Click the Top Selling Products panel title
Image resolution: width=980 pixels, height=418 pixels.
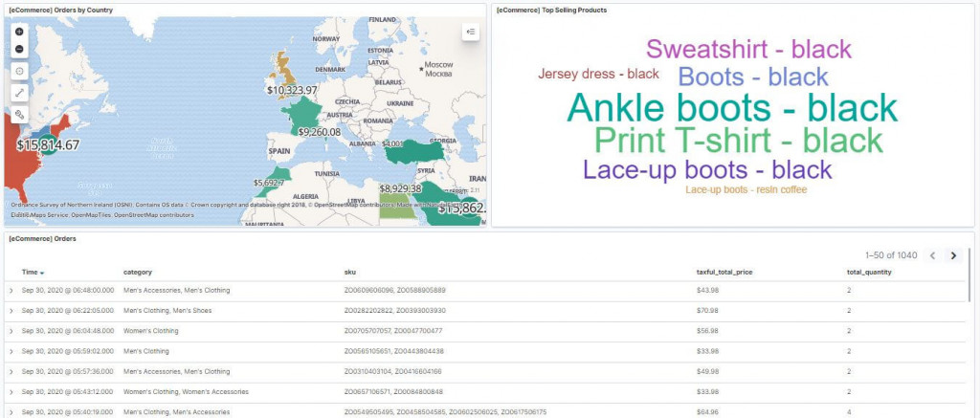tap(550, 10)
